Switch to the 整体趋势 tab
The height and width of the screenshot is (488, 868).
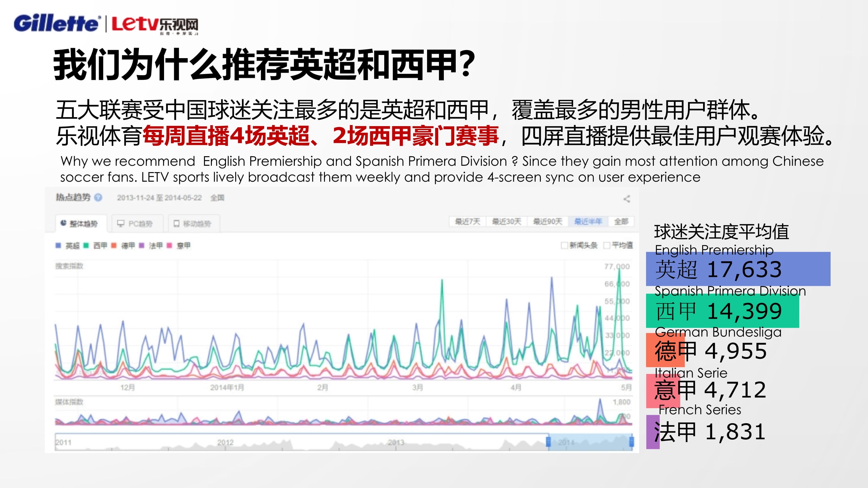click(80, 224)
